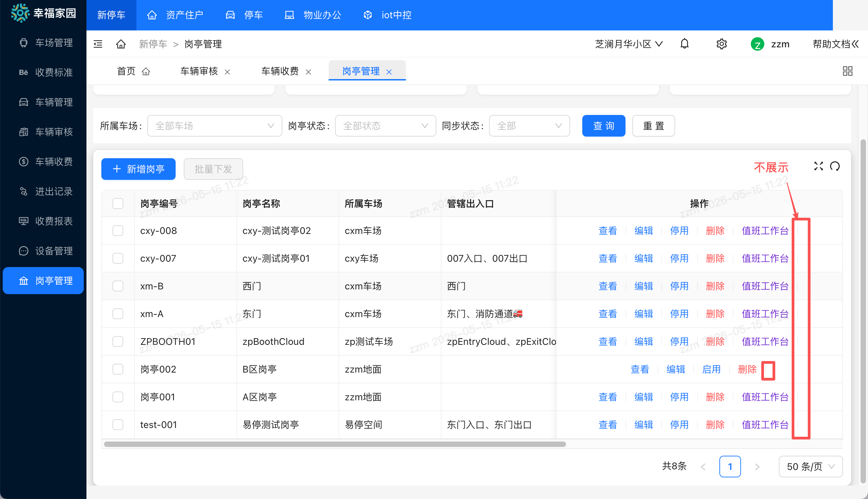Click breadcrumb home icon
868x499 pixels.
(121, 44)
